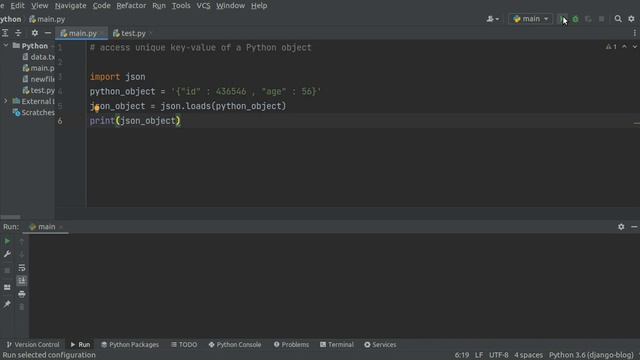640x360 pixels.
Task: Open the Code menu
Action: (x=101, y=6)
